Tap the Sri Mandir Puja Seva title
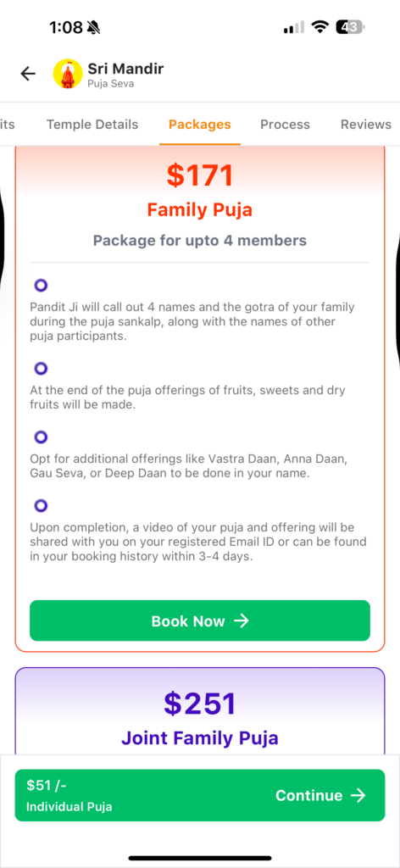The width and height of the screenshot is (400, 868). click(125, 75)
